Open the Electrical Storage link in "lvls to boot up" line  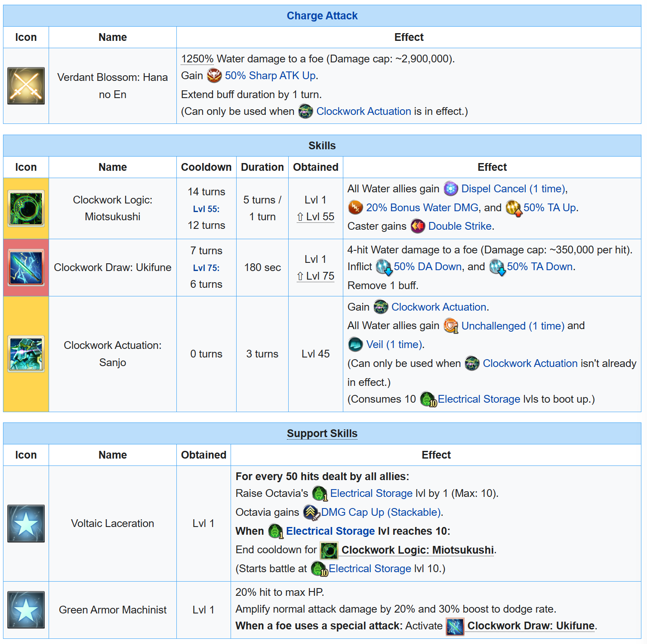479,399
